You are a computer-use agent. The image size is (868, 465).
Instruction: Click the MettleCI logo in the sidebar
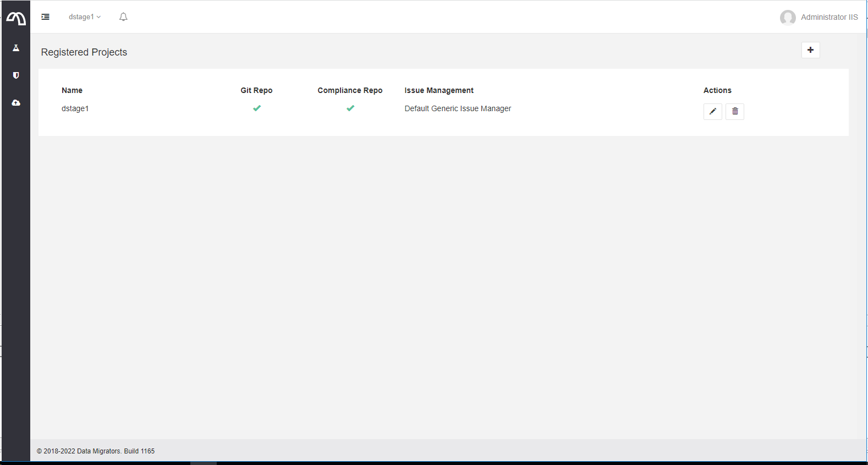[x=16, y=19]
